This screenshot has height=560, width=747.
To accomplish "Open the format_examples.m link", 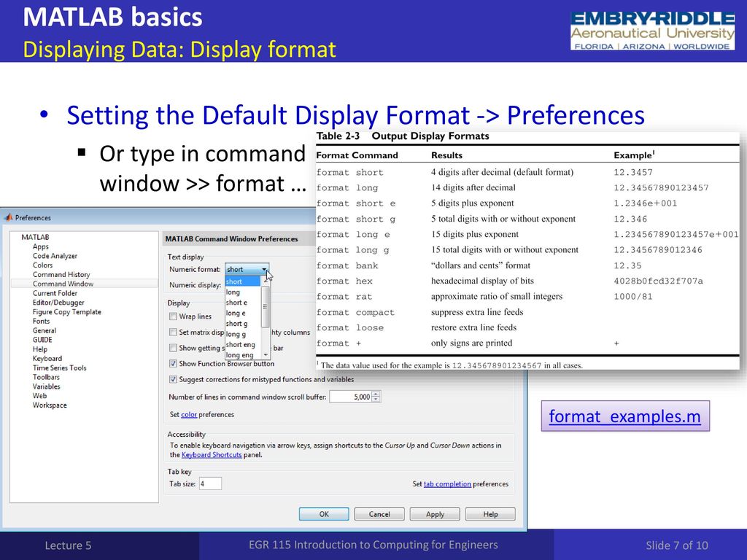I will tap(625, 416).
